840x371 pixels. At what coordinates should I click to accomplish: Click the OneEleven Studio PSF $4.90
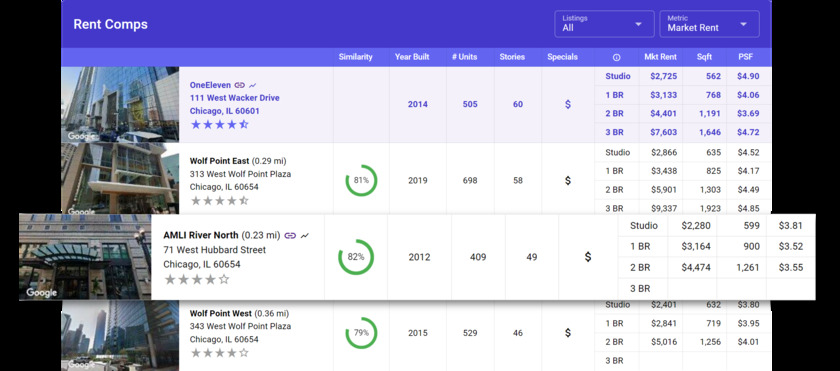(748, 76)
